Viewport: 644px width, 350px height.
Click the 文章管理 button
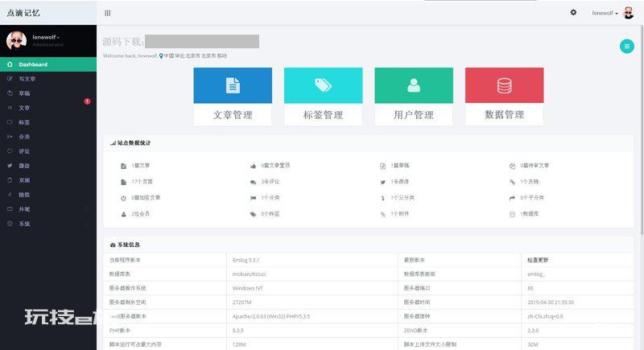coord(233,115)
